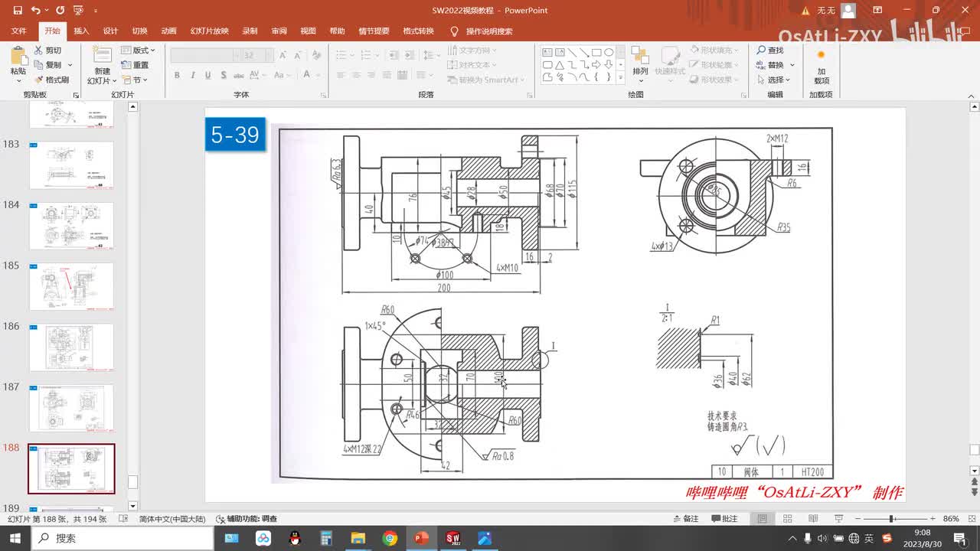Open SolidWorks 2022 from the taskbar
Image resolution: width=980 pixels, height=551 pixels.
pyautogui.click(x=452, y=538)
